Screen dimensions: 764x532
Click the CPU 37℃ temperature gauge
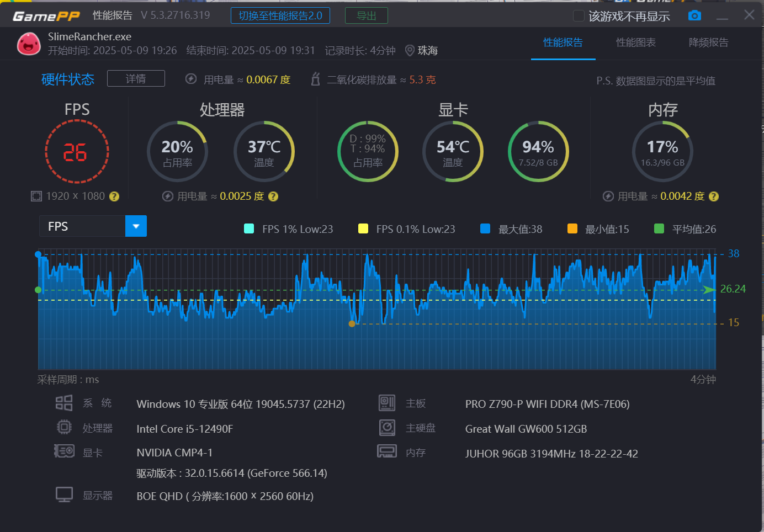pyautogui.click(x=264, y=152)
